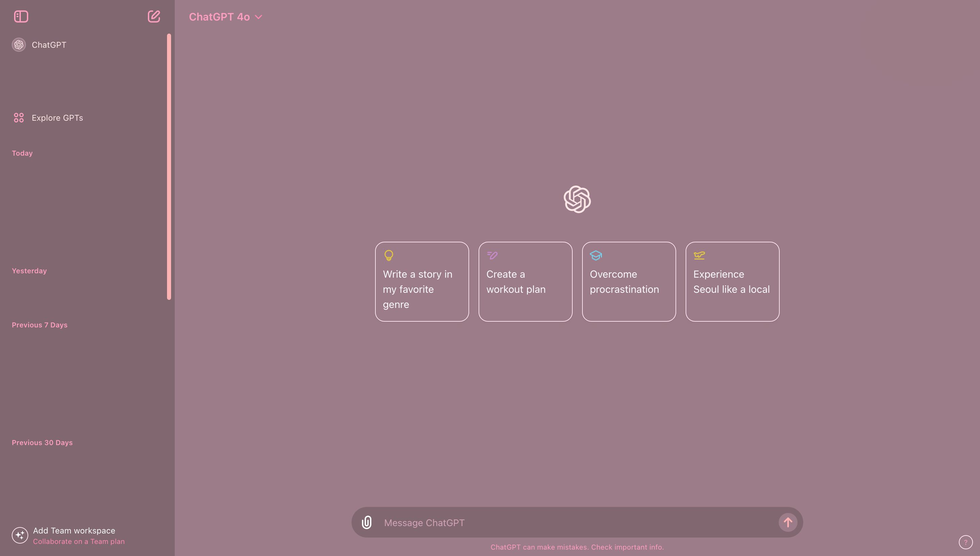Click the Message ChatGPT input field
This screenshot has width=980, height=556.
click(x=577, y=522)
